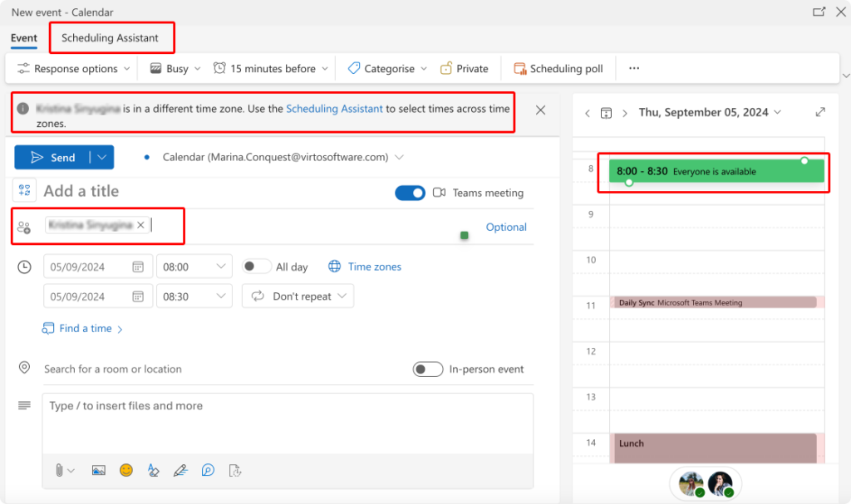Open the 08:00 start time dropdown
This screenshot has width=851, height=504.
tap(194, 267)
